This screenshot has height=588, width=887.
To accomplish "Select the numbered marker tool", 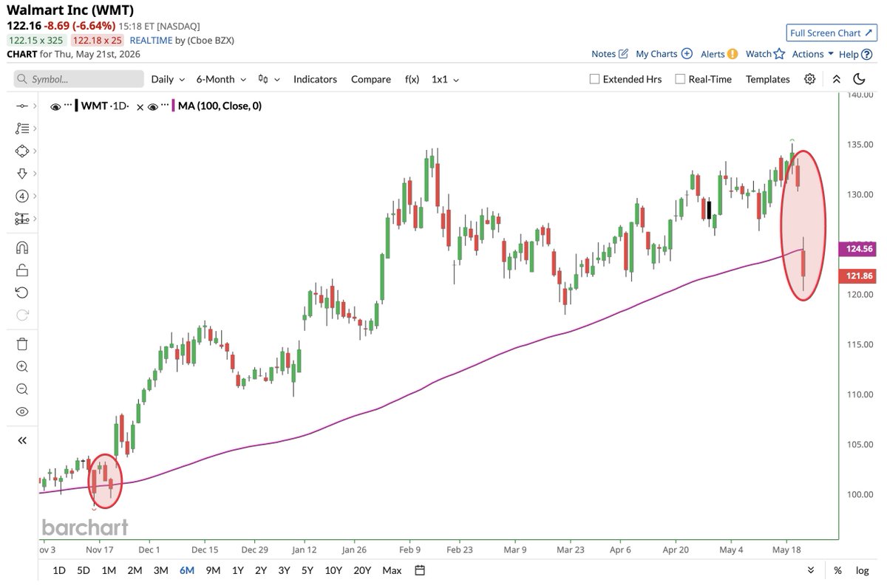I will tap(21, 196).
